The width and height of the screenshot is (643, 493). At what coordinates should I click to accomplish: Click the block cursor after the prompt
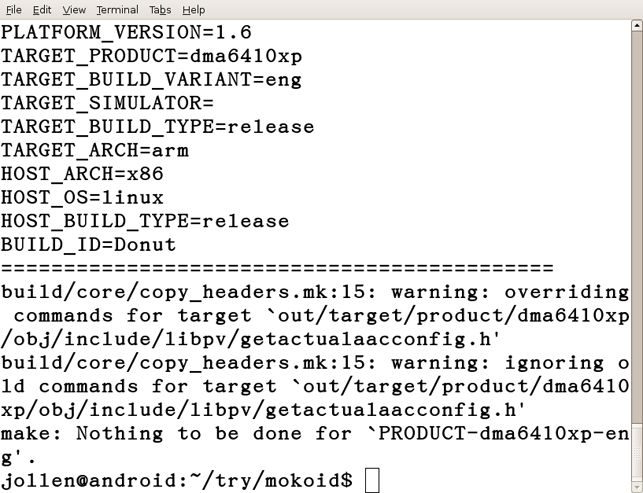click(x=372, y=480)
